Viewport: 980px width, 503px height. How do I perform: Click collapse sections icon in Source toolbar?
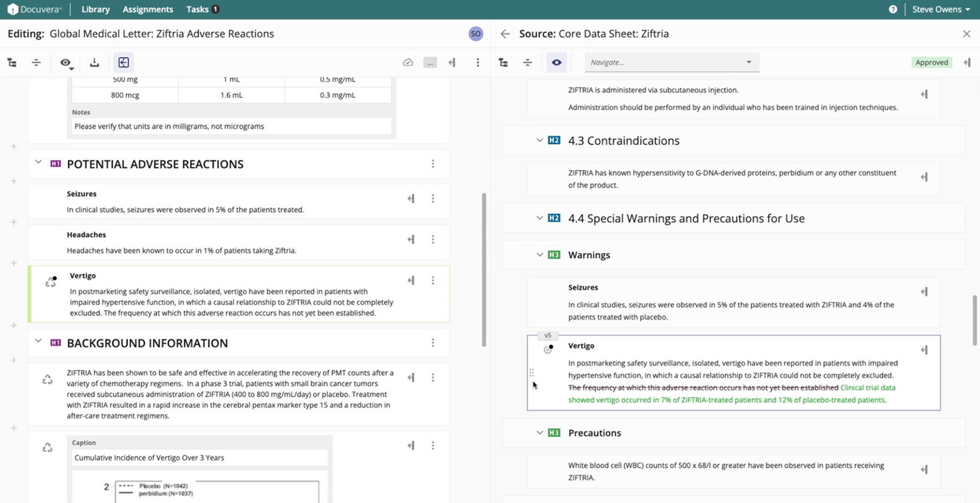pos(528,63)
